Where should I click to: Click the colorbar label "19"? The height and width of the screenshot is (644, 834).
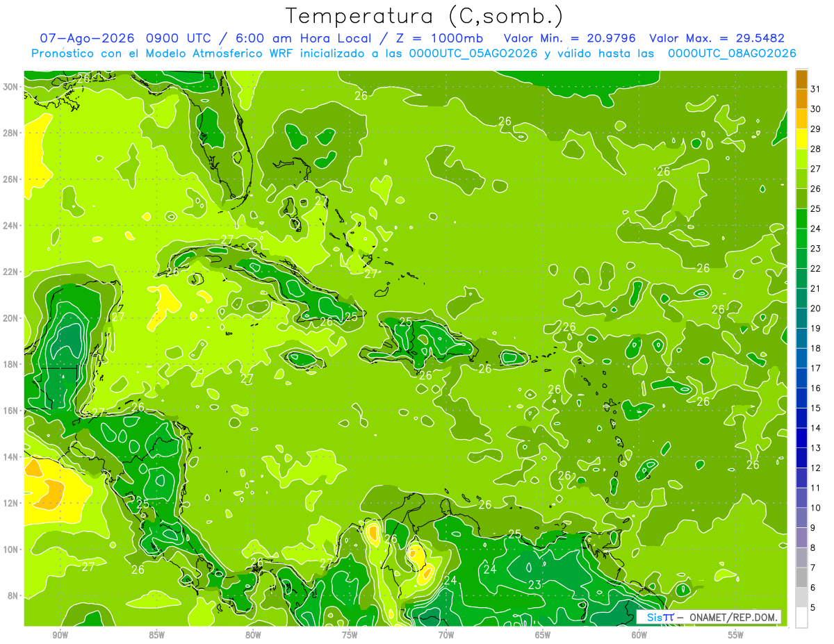pos(815,329)
